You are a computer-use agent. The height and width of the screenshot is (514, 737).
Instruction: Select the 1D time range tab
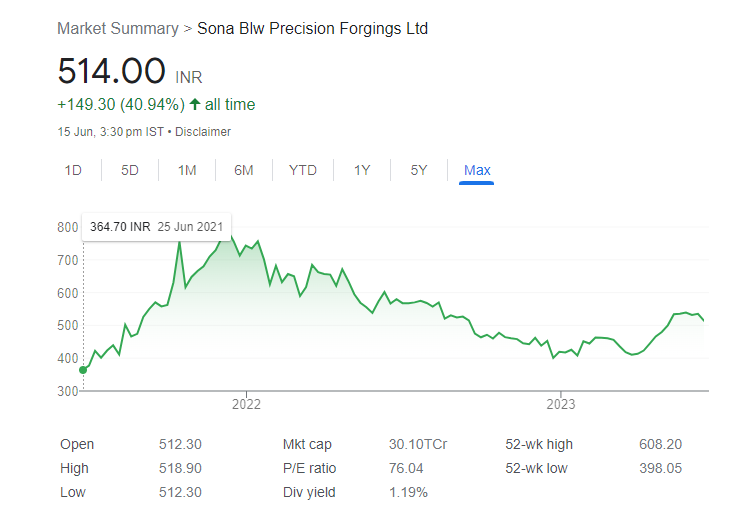[x=73, y=170]
